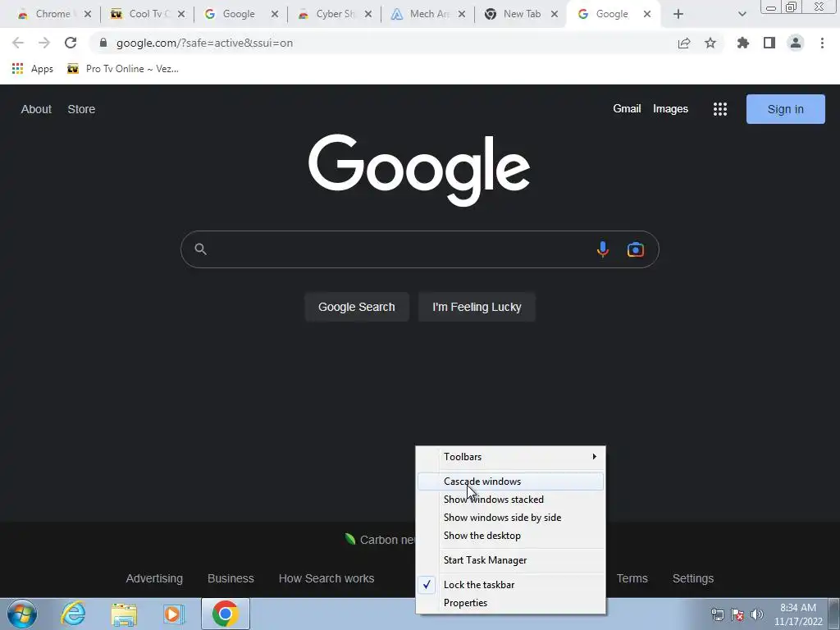The height and width of the screenshot is (630, 840).
Task: Open the Images link
Action: click(670, 109)
